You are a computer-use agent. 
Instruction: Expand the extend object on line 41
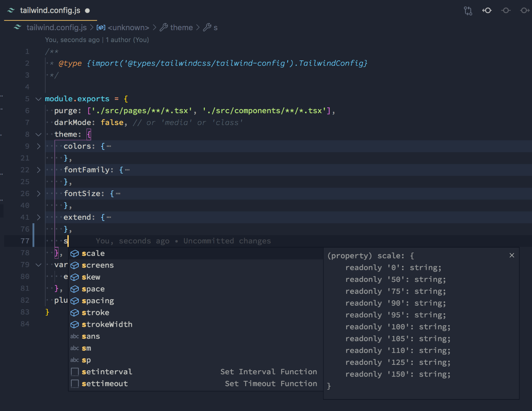point(38,217)
